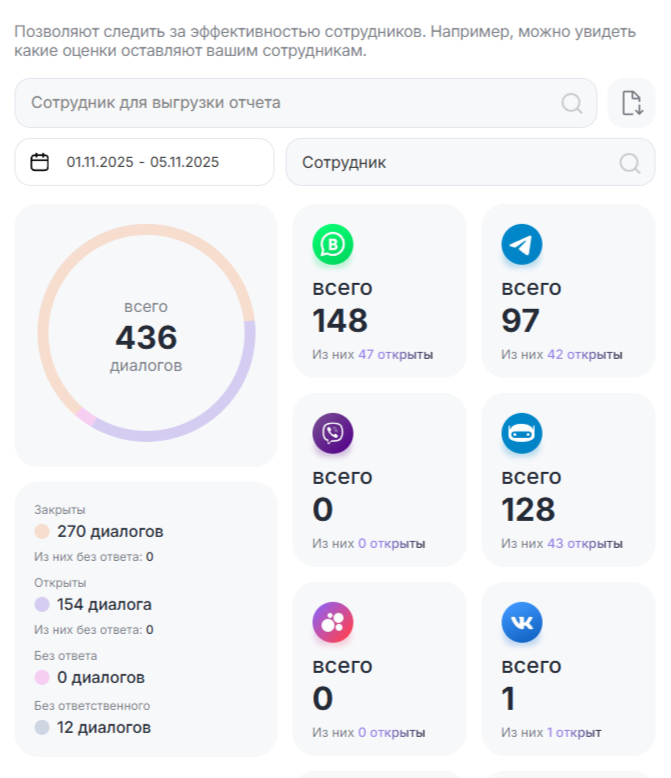Click the chatbot widget channel icon
671x778 pixels.
(522, 434)
